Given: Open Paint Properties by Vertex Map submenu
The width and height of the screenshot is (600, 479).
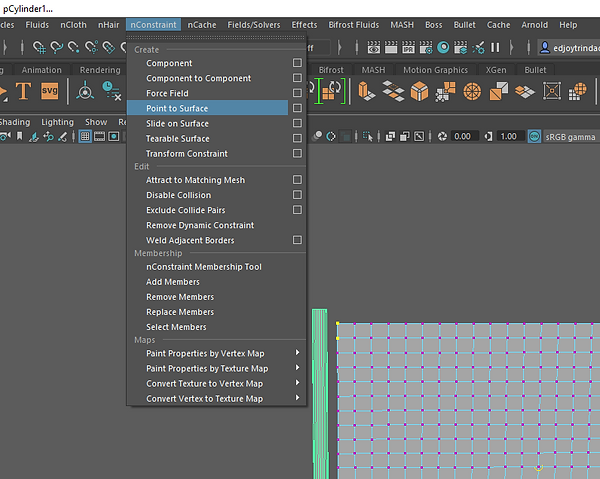Looking at the screenshot, I should pos(216,353).
